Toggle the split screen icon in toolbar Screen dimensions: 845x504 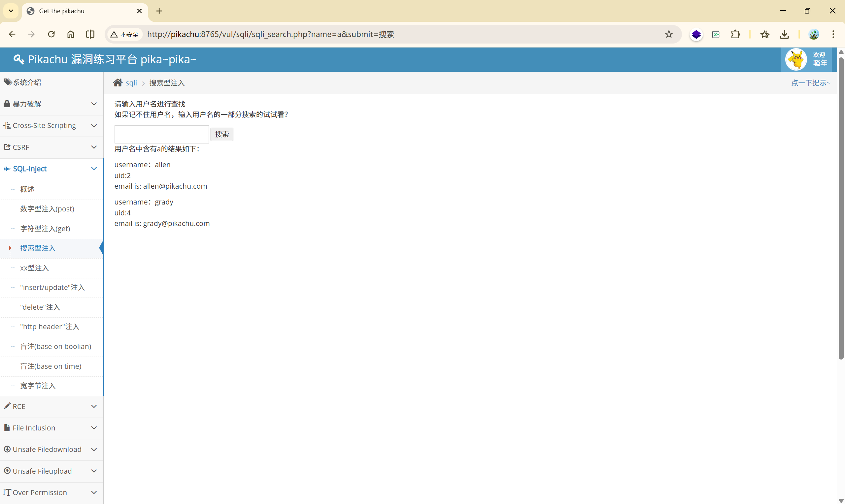click(x=90, y=34)
